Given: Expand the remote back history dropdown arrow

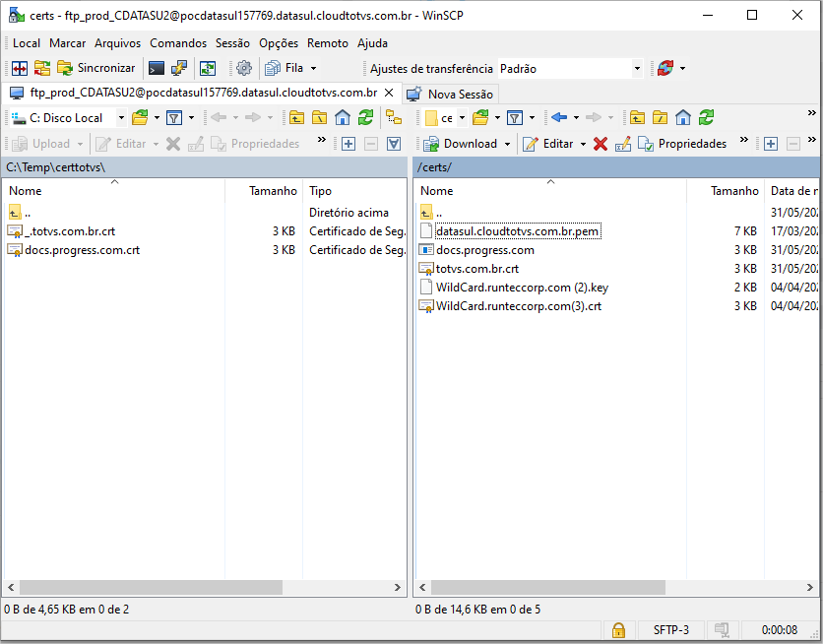Looking at the screenshot, I should pyautogui.click(x=576, y=118).
